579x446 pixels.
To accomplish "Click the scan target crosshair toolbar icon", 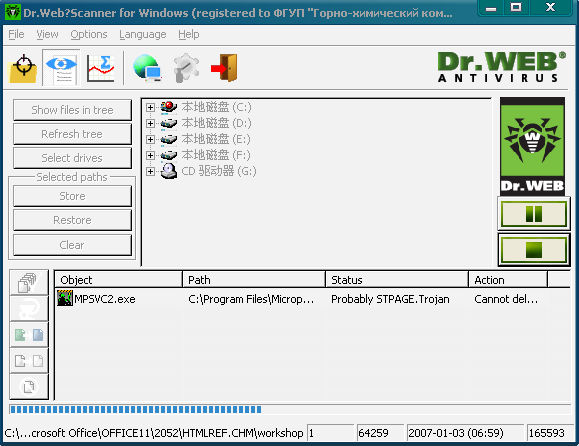I will point(23,68).
